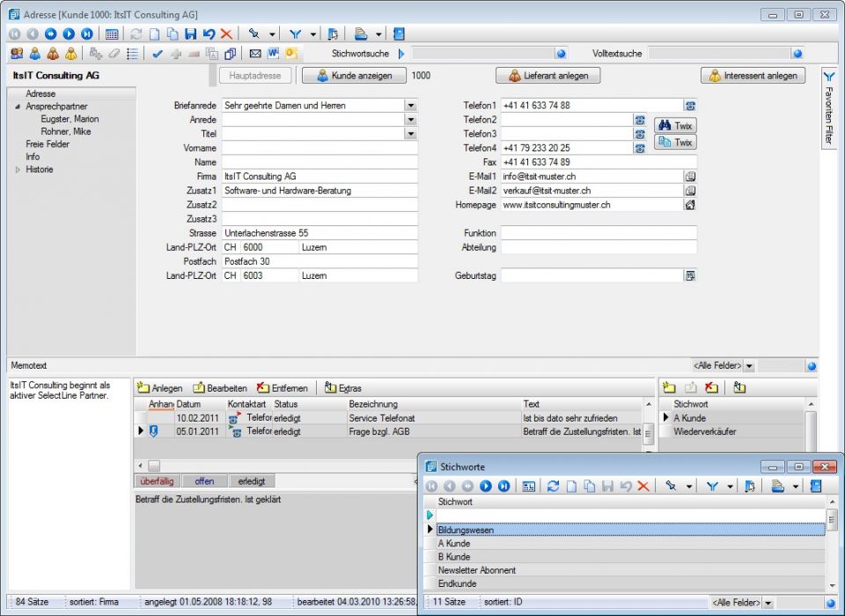The height and width of the screenshot is (616, 845).
Task: Open the Alle Felder dropdown beside Memotext
Action: click(749, 366)
